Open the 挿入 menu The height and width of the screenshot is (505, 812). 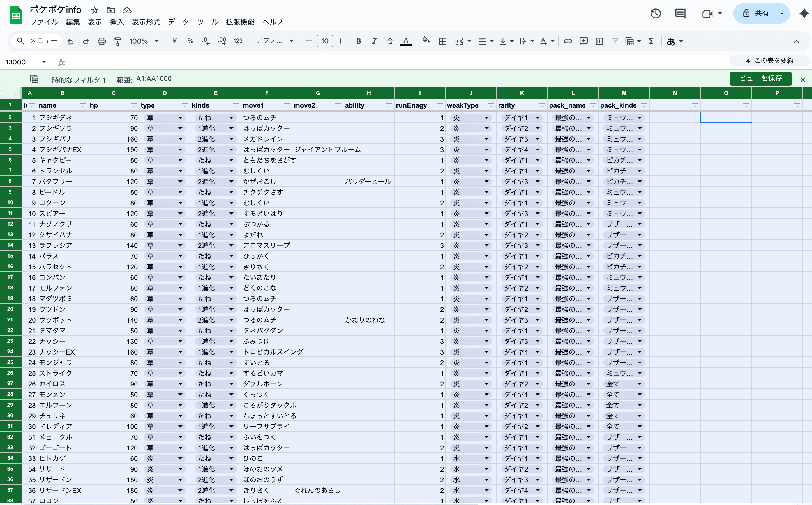117,22
